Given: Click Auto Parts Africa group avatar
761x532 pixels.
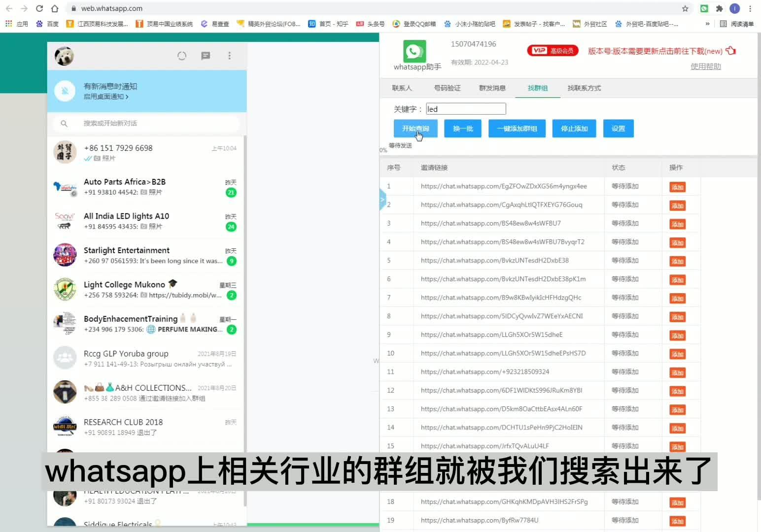Looking at the screenshot, I should click(x=65, y=187).
